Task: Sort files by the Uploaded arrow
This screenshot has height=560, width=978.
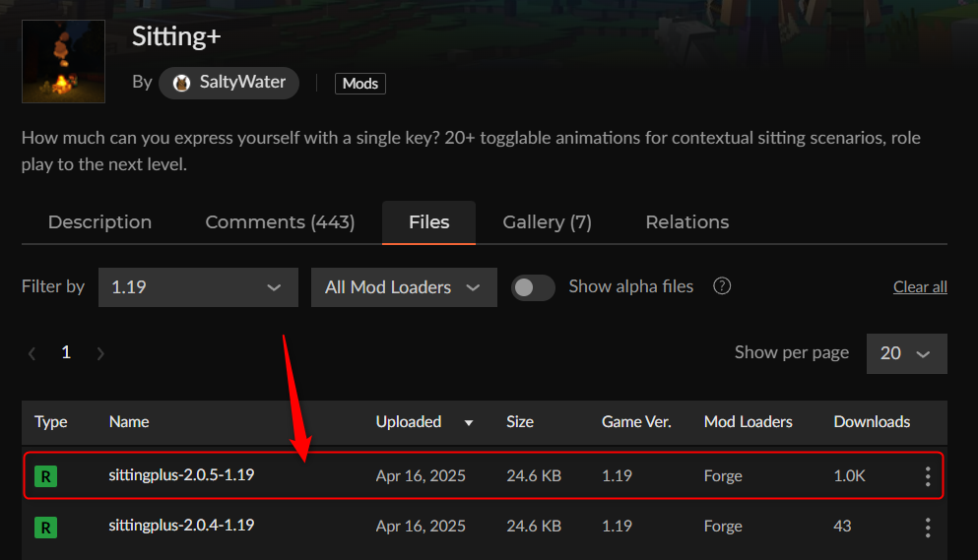Action: coord(469,422)
